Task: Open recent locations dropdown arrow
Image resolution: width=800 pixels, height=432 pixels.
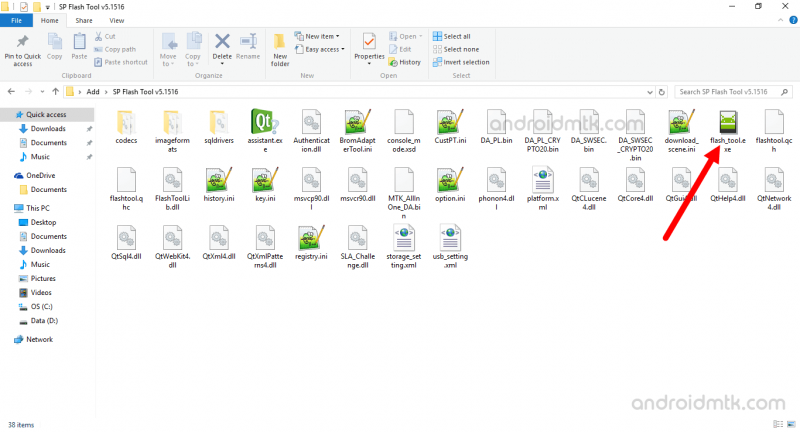Action: [42, 92]
